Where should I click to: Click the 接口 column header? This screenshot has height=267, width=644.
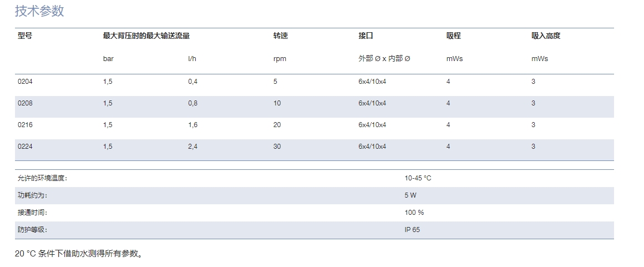tap(366, 36)
